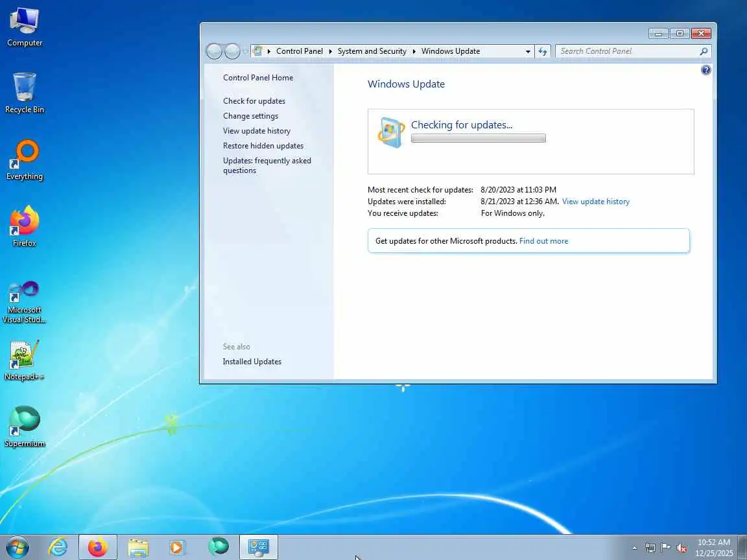Image resolution: width=747 pixels, height=560 pixels.
Task: Click 'You receive updates:' label
Action: pyautogui.click(x=403, y=213)
